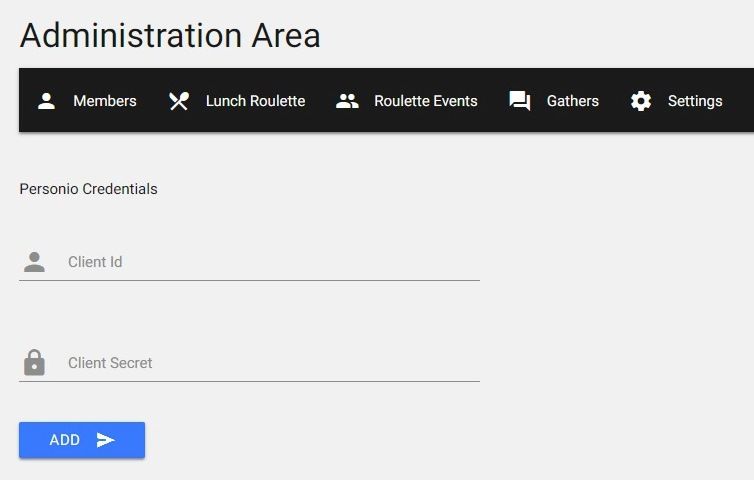Click the person icon beside Client Id
Image resolution: width=754 pixels, height=480 pixels.
34,262
